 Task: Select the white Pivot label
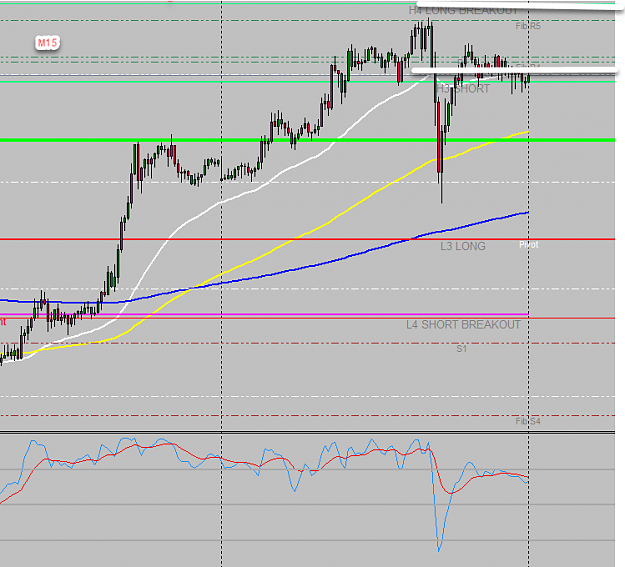coord(529,244)
